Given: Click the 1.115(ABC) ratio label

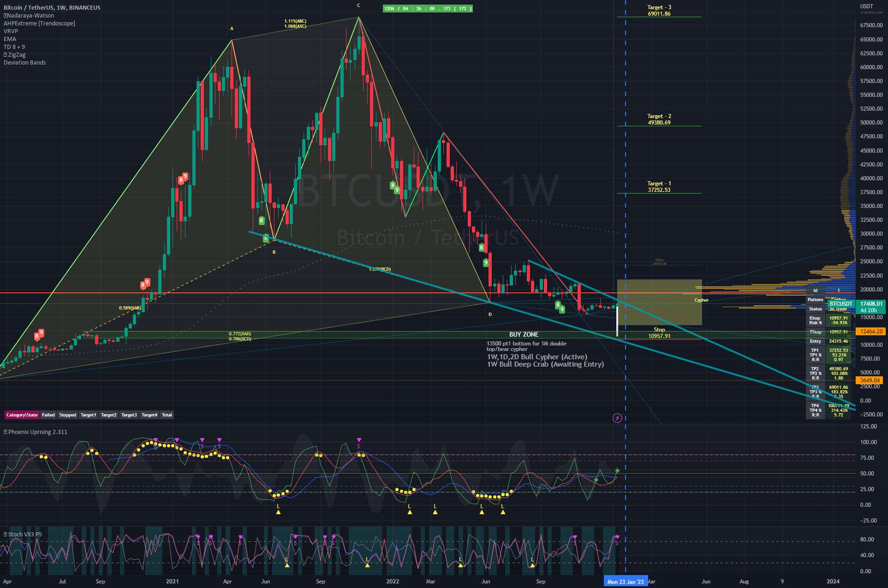Looking at the screenshot, I should pyautogui.click(x=295, y=21).
